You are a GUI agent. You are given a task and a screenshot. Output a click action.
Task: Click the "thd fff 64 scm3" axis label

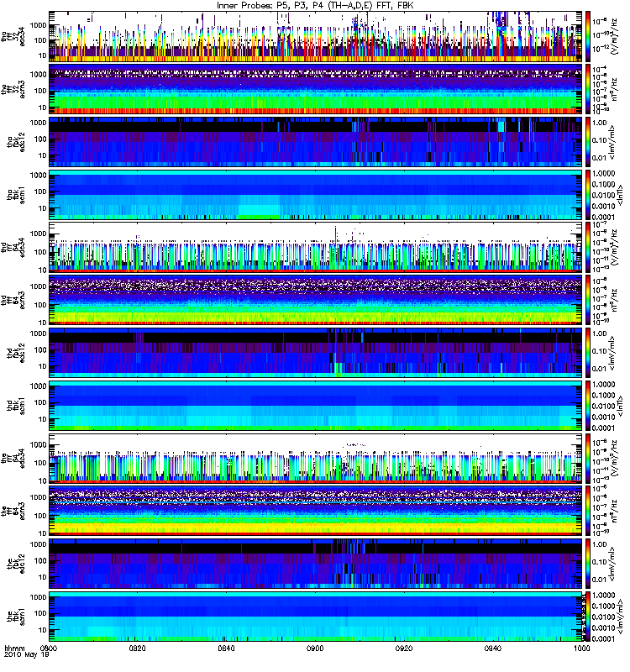(x=13, y=301)
